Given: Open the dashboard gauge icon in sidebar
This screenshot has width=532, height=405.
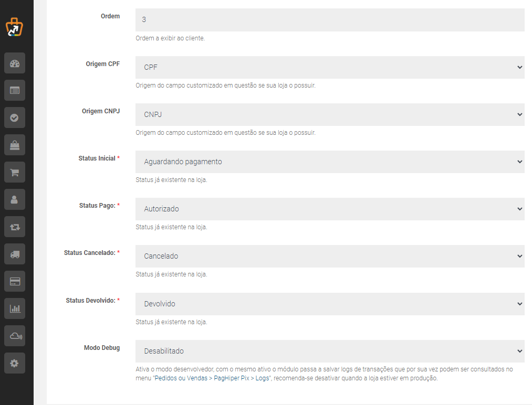Looking at the screenshot, I should pos(15,63).
